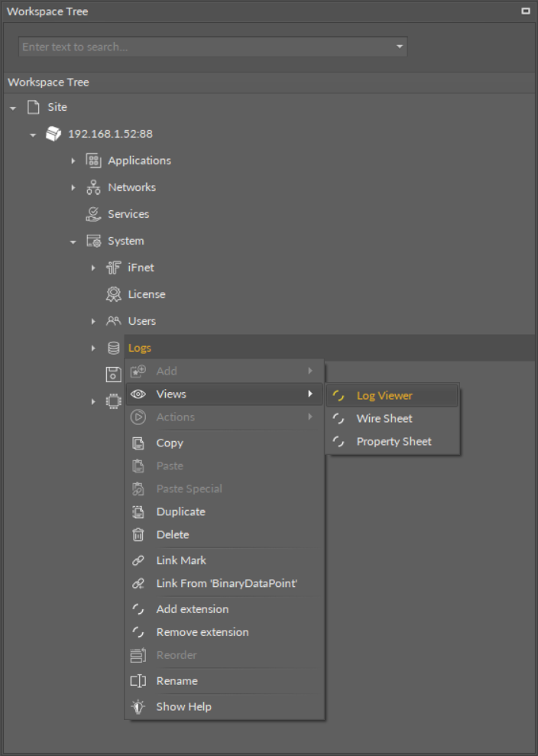This screenshot has width=538, height=756.
Task: Maximize the Workspace Tree panel
Action: (525, 11)
